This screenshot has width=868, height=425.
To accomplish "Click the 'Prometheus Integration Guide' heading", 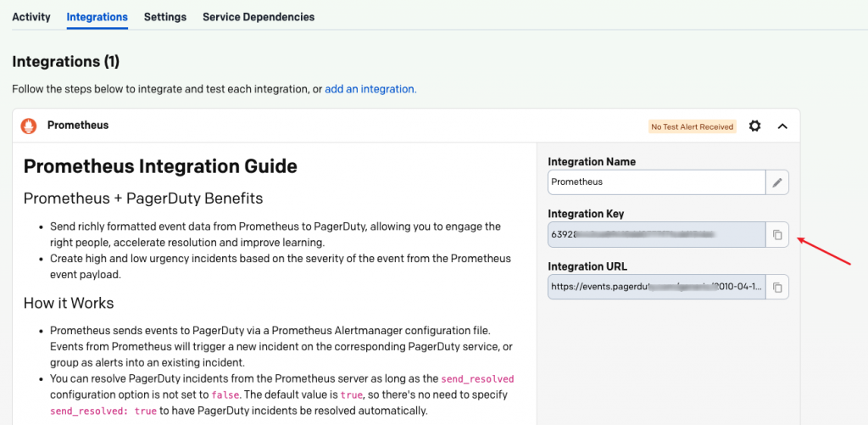I will pyautogui.click(x=160, y=166).
